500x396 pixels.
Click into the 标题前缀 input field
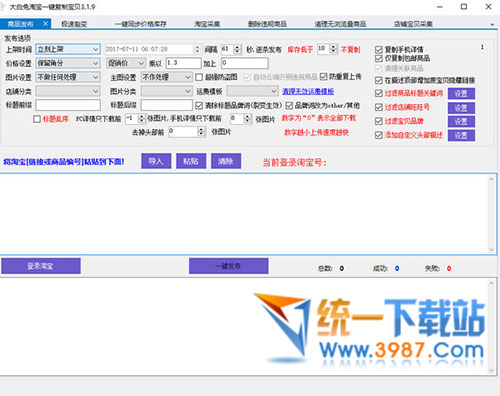click(x=68, y=105)
